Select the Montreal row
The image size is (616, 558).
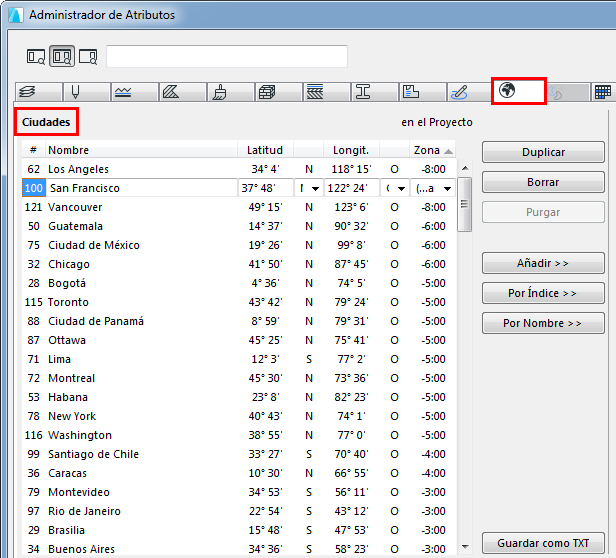239,378
